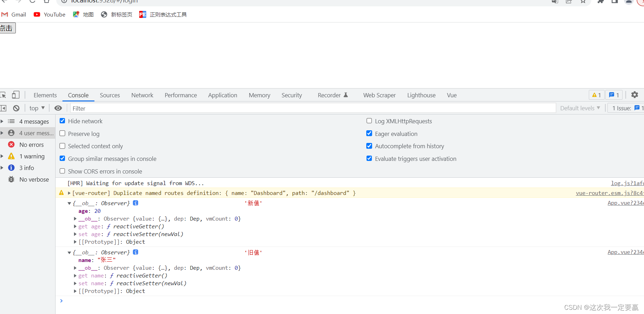Open the top context dropdown

pos(37,108)
